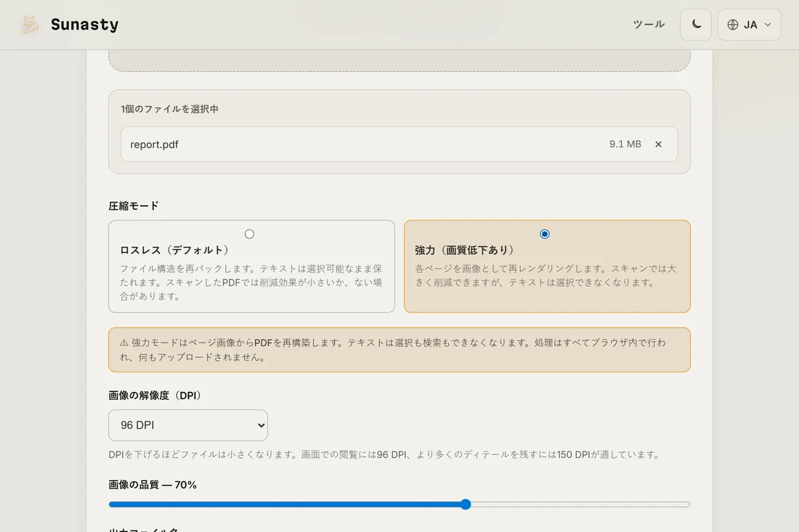Click the 9.1 MB file size

click(625, 144)
